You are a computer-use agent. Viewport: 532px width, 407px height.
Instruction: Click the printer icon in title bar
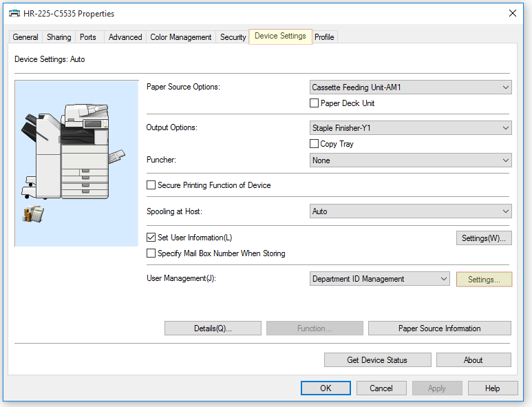(x=14, y=14)
